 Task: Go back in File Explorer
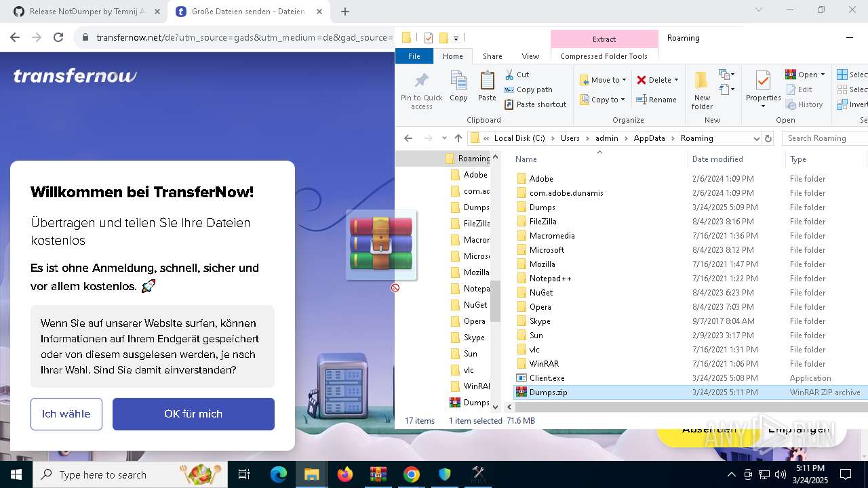point(408,138)
